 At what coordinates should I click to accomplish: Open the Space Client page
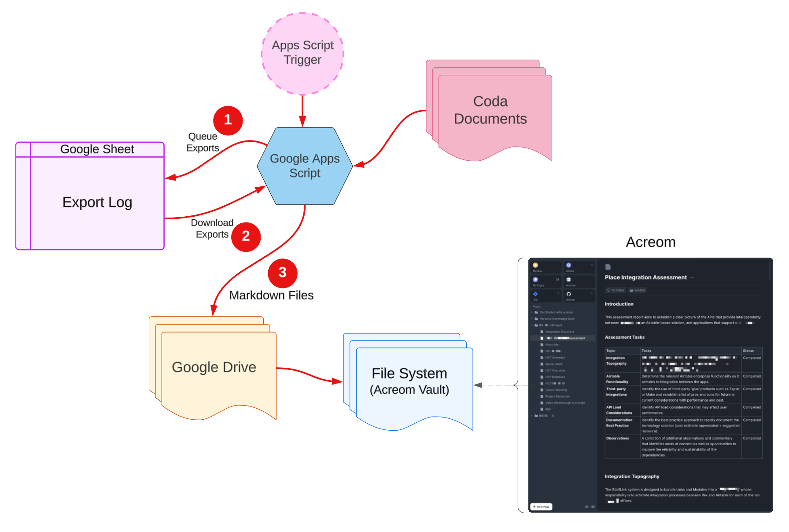[x=553, y=364]
